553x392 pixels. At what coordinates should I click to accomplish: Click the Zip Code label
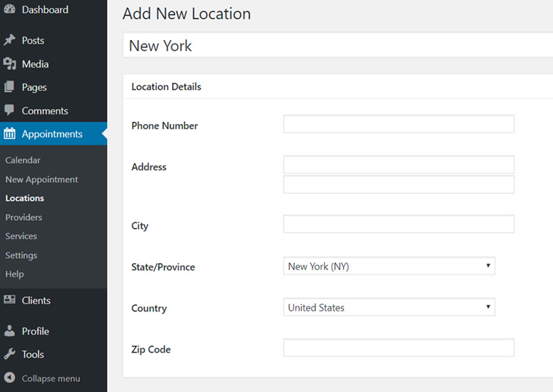[151, 349]
